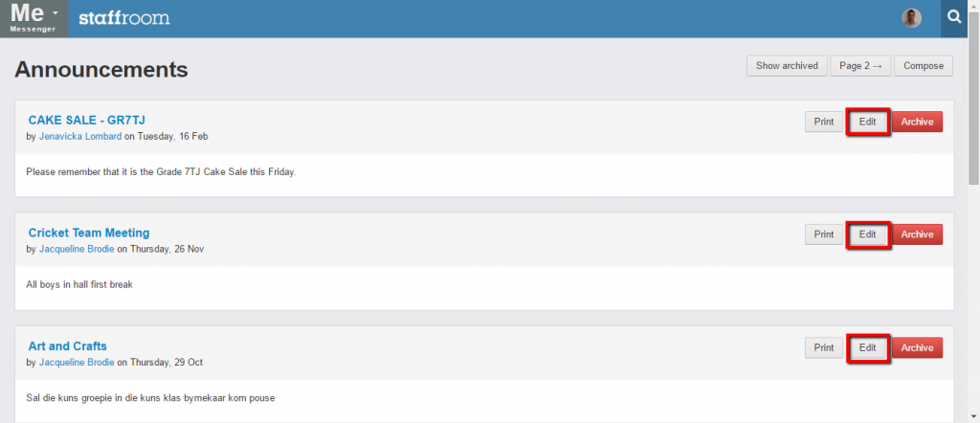
Task: Open Jacqueline Brodie link under Art and Crafts
Action: click(x=77, y=363)
